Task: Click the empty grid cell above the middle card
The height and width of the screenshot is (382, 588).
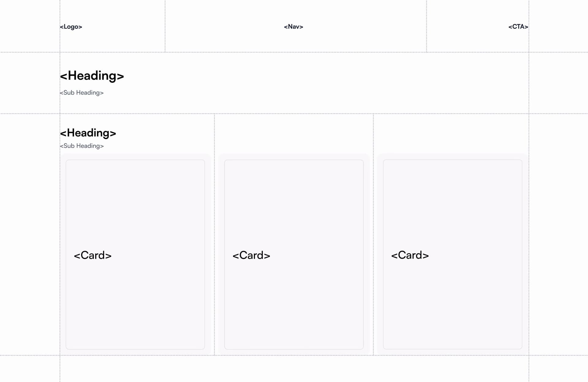Action: (x=294, y=134)
